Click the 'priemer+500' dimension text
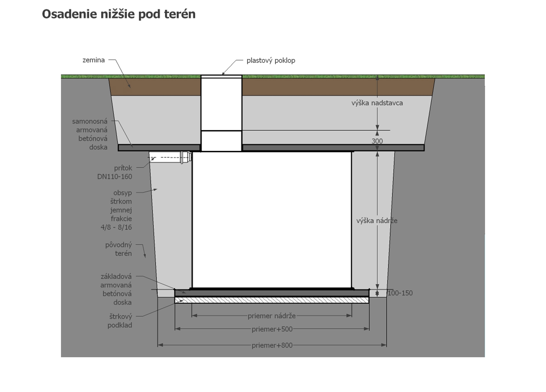Image resolution: width=546 pixels, height=392 pixels. (272, 329)
